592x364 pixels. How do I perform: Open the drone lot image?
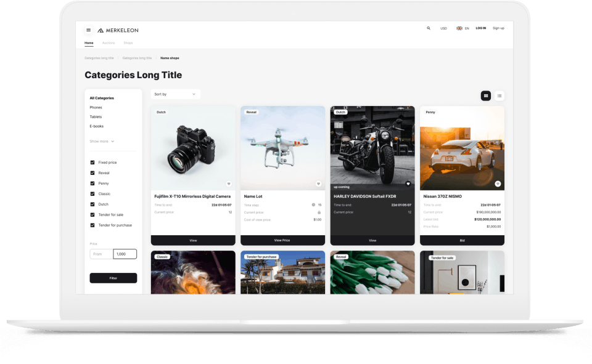point(282,148)
